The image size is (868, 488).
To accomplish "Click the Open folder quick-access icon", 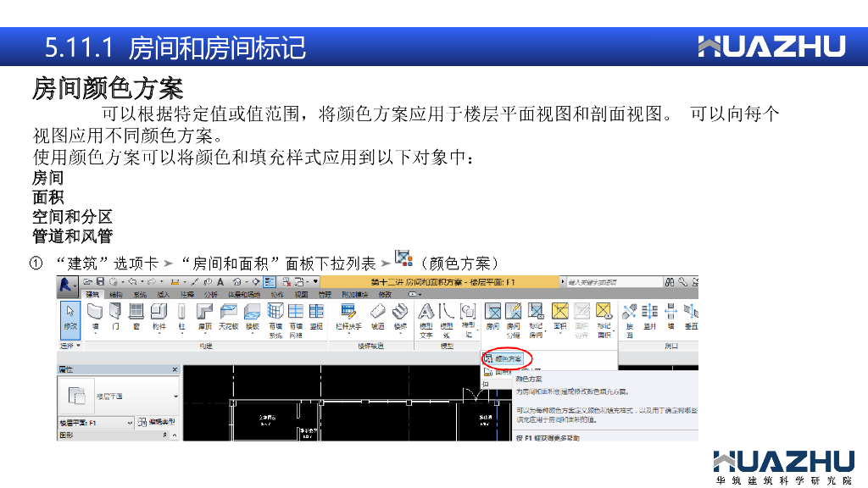I will coord(88,282).
